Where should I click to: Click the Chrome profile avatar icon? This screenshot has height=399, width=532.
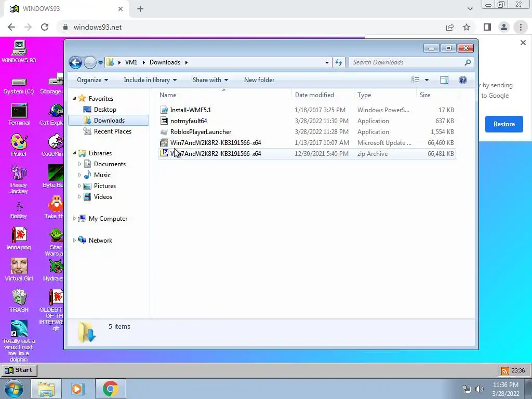tap(504, 27)
